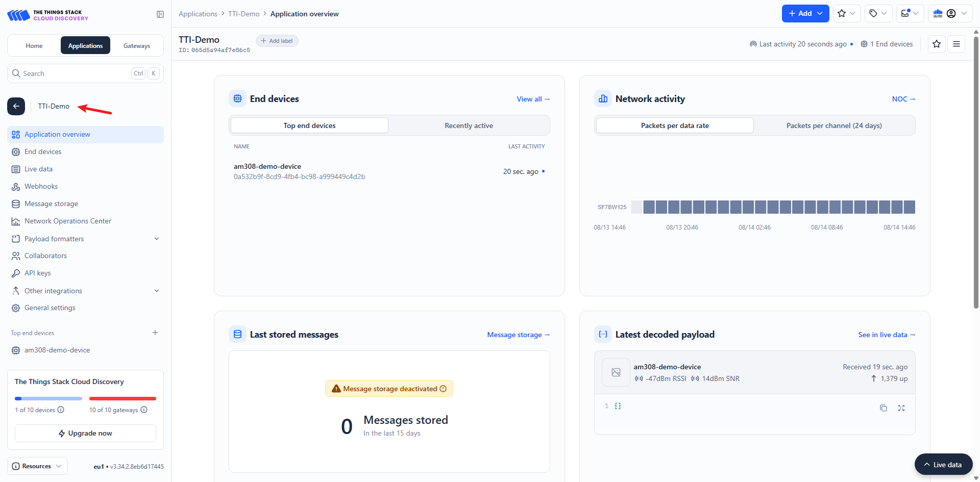Click the page vertical scrollbar
The width and height of the screenshot is (980, 482).
coord(976,173)
